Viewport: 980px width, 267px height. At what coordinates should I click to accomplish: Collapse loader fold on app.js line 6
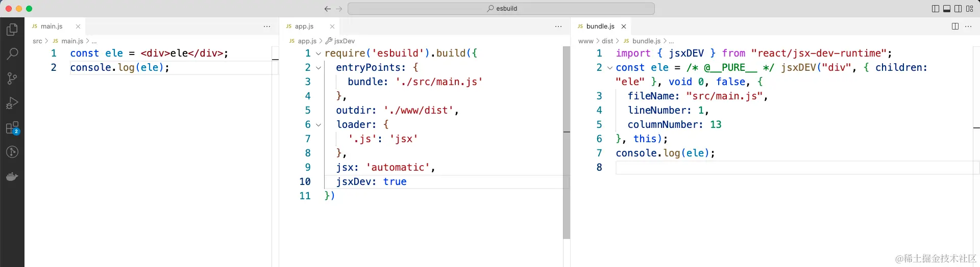[x=318, y=125]
